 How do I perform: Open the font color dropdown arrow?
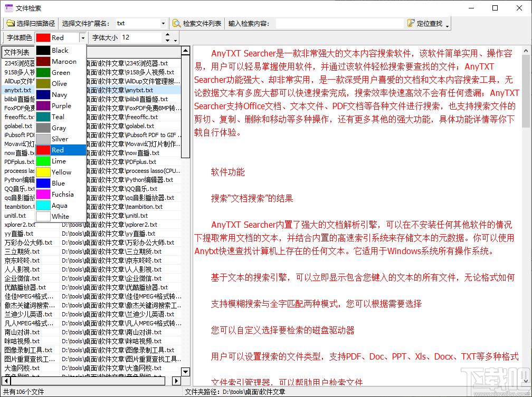point(83,37)
